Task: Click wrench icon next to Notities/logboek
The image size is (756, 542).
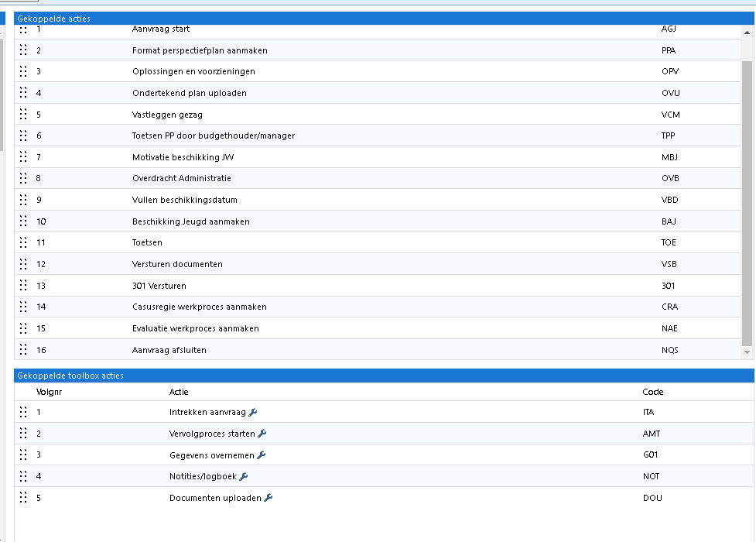Action: (244, 476)
